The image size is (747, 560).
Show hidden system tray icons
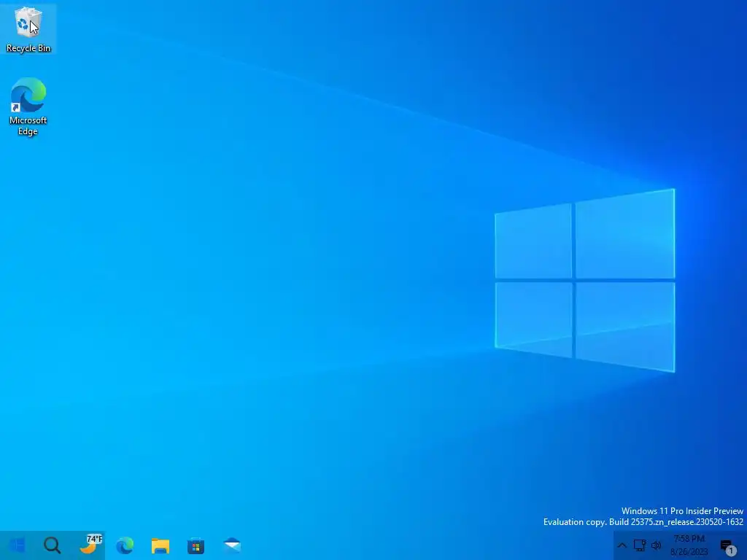click(x=622, y=545)
